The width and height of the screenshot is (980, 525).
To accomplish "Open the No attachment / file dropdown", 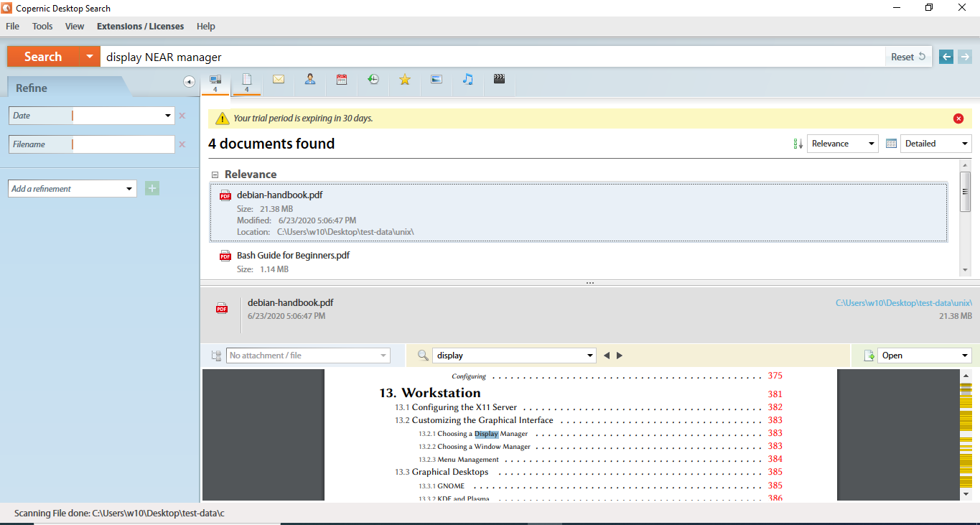I will pos(308,356).
